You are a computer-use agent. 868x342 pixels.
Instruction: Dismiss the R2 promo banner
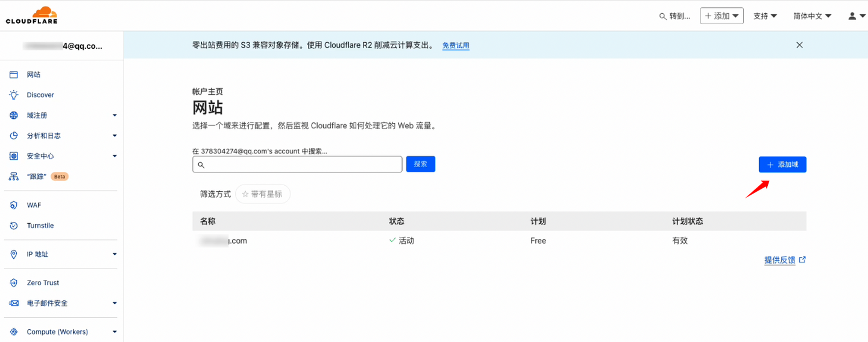click(799, 45)
